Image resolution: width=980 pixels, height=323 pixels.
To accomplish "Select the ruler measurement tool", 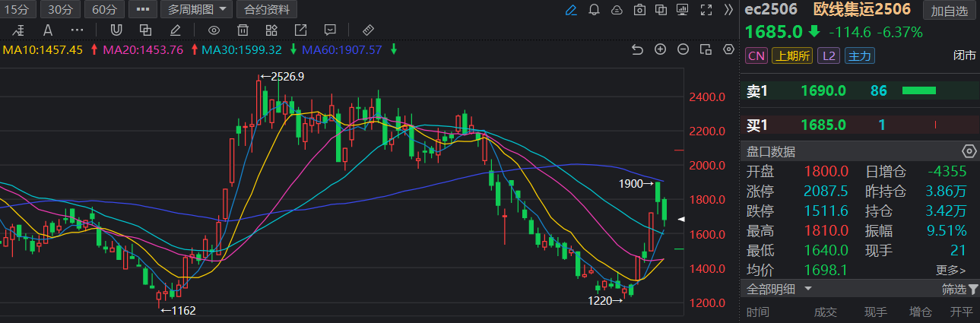I will click(368, 30).
